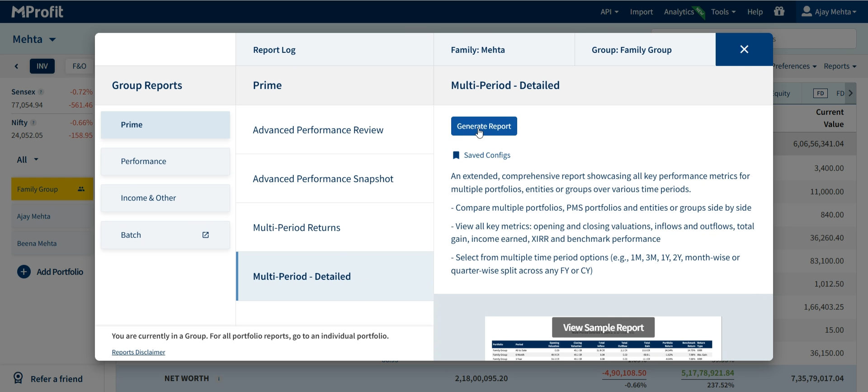The width and height of the screenshot is (868, 392).
Task: Select the Performance report category
Action: pyautogui.click(x=165, y=161)
